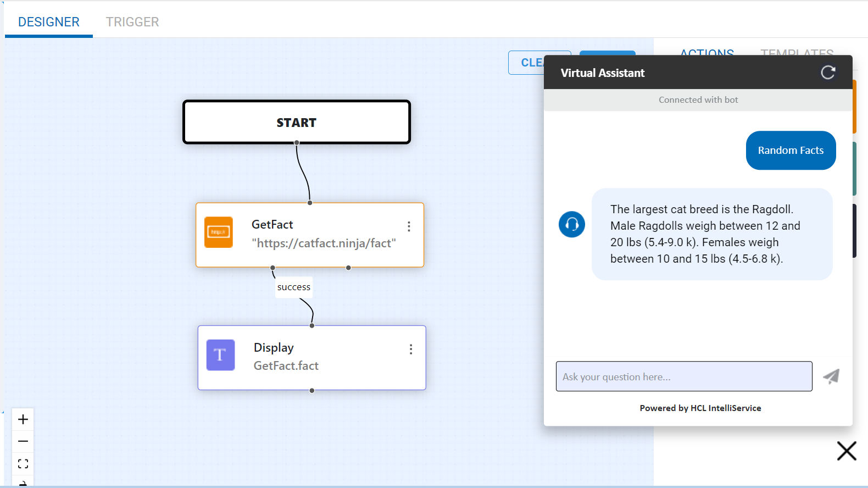Open the Display node options menu

click(x=411, y=350)
